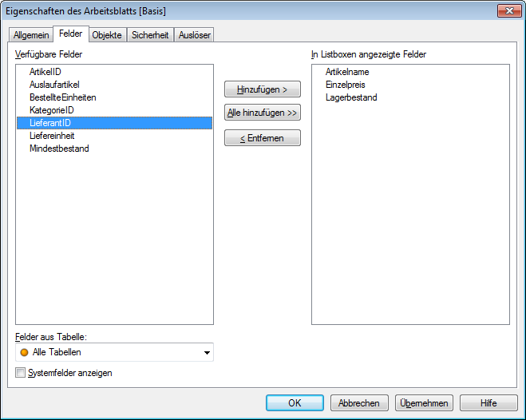526x420 pixels.
Task: Click Alle hinzufügen >> button
Action: click(263, 113)
